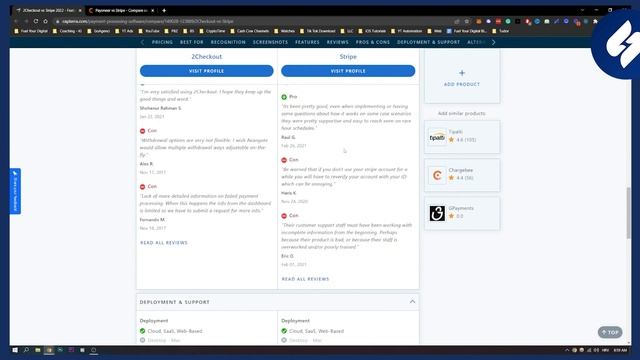Select the Tipalti logo thumbnail

[437, 137]
